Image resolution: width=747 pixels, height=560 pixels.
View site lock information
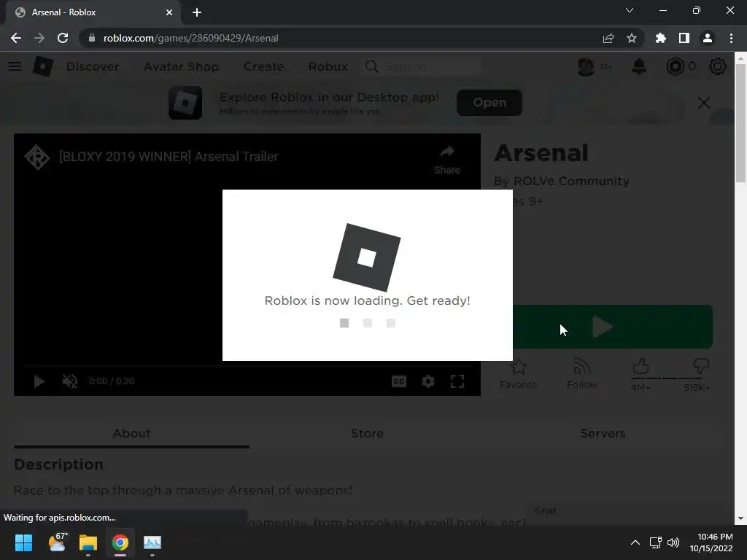tap(92, 38)
